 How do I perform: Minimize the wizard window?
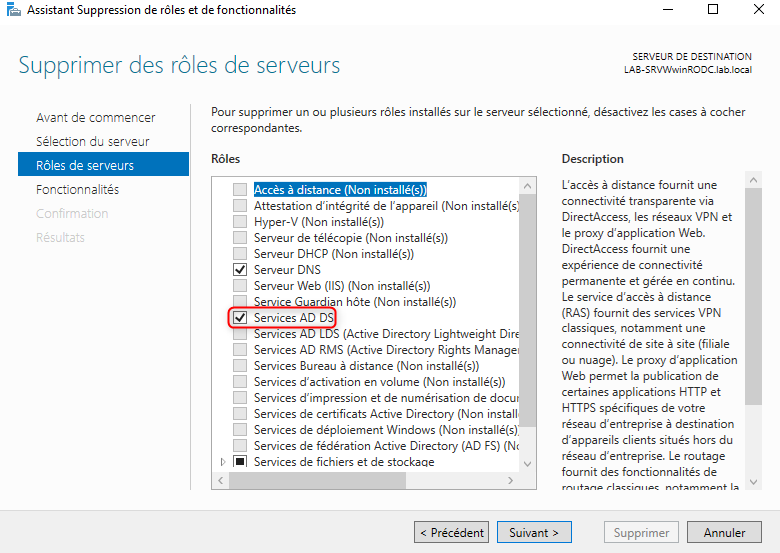tap(668, 9)
